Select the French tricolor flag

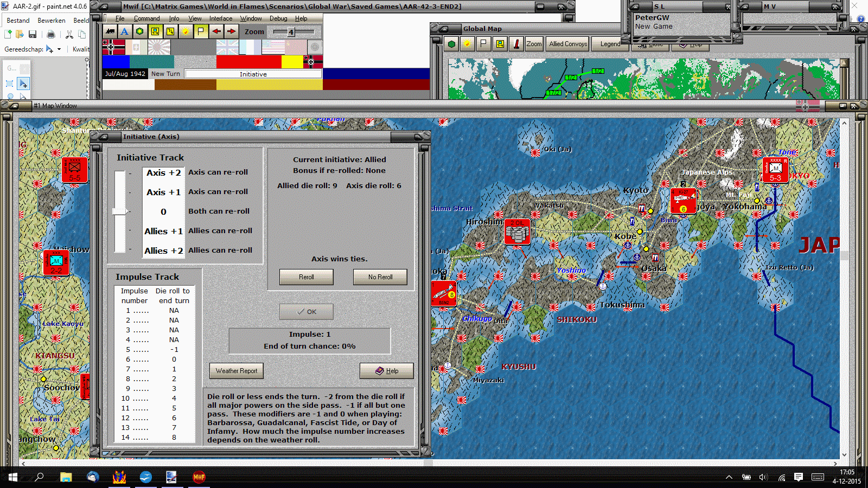pyautogui.click(x=250, y=47)
